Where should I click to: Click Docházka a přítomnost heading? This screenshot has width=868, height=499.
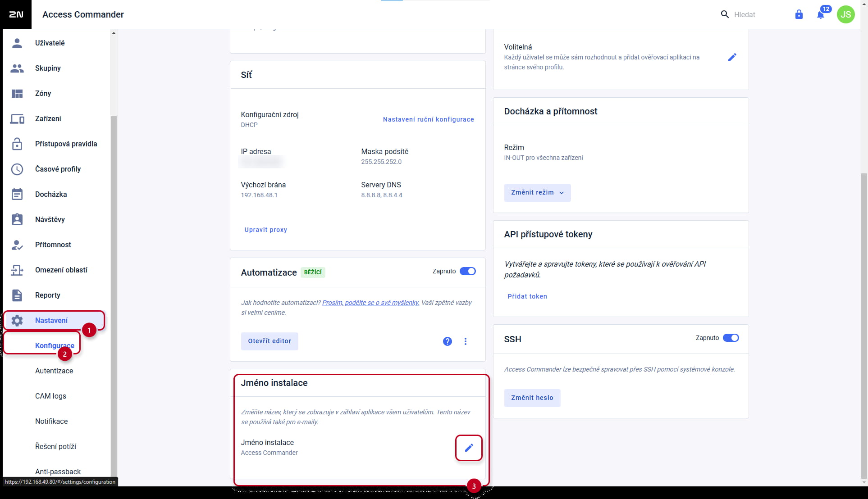(x=550, y=111)
